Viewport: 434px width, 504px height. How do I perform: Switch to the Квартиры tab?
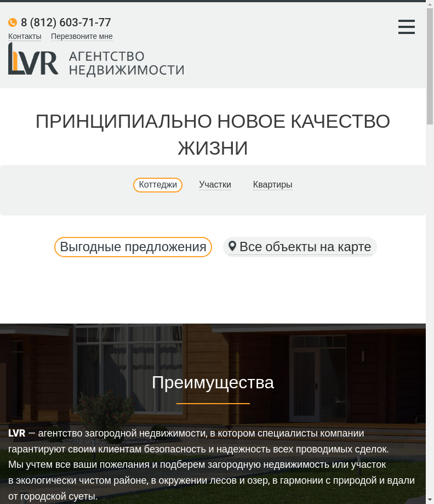pyautogui.click(x=272, y=184)
